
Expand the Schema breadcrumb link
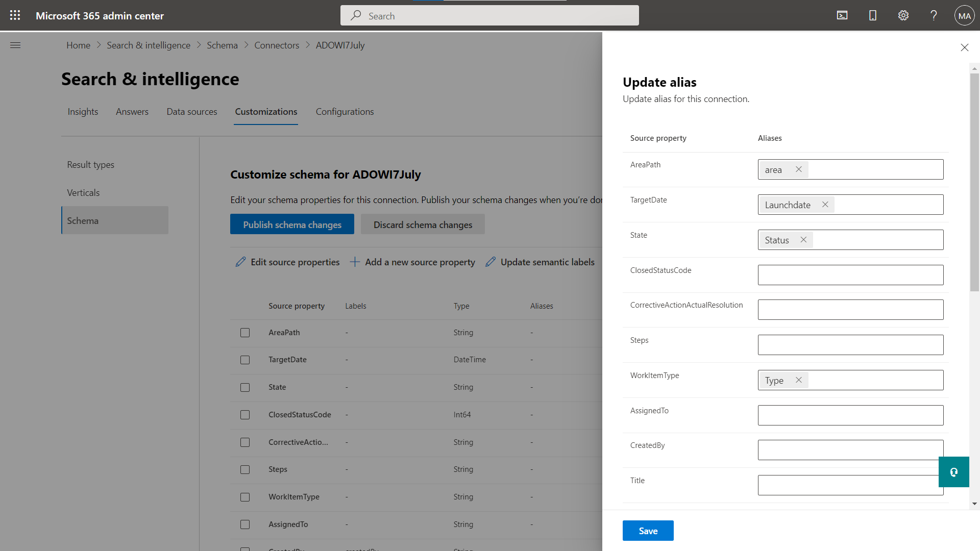click(x=222, y=44)
